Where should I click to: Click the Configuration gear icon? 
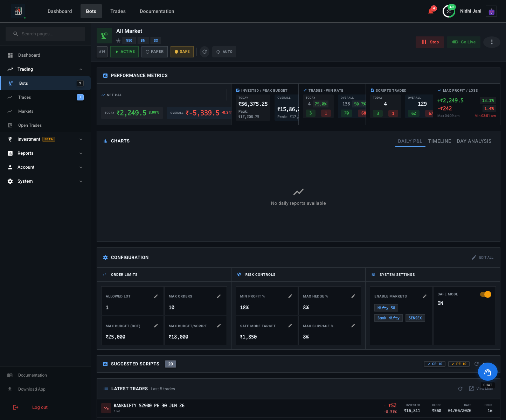tap(105, 257)
